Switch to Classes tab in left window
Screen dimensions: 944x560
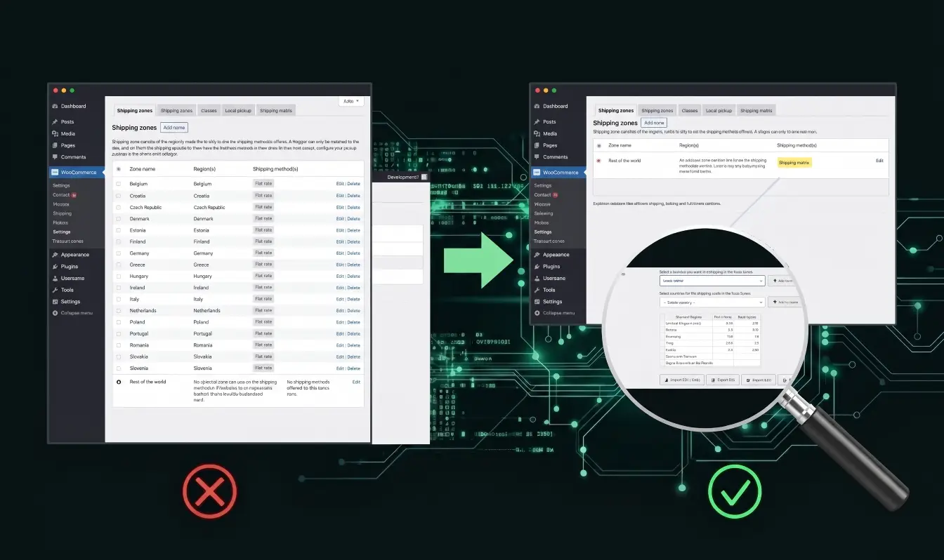(209, 110)
